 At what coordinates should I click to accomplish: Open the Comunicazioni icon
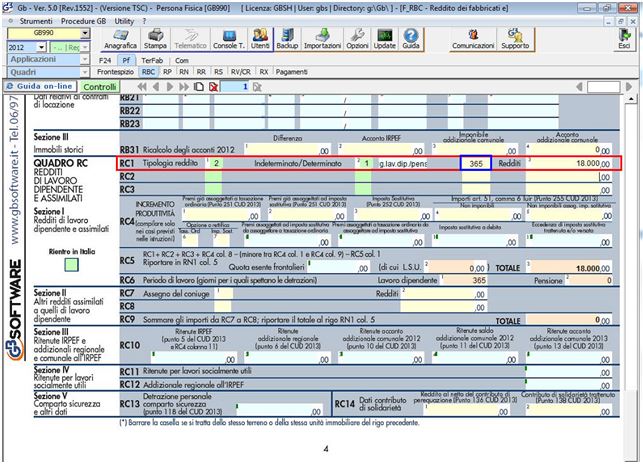click(x=473, y=39)
